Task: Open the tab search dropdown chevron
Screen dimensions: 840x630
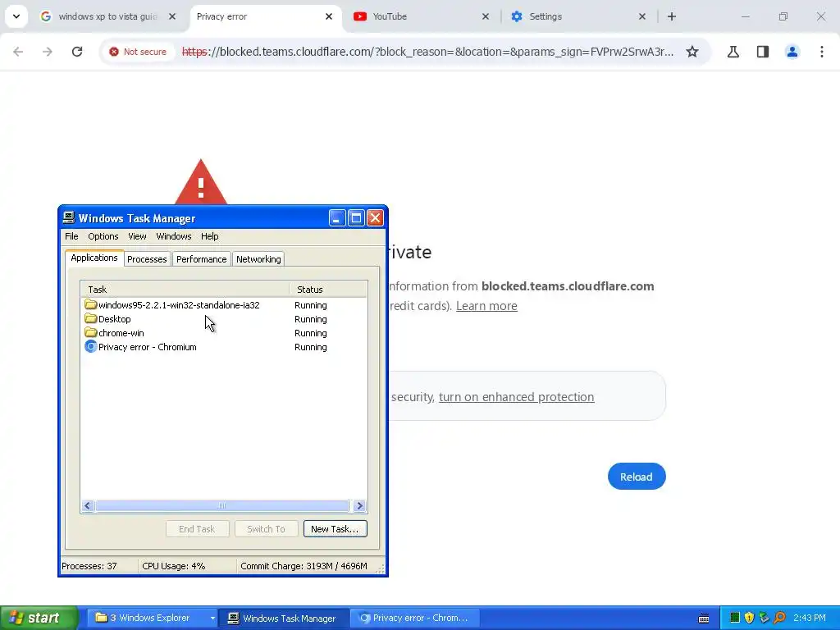Action: [x=16, y=16]
